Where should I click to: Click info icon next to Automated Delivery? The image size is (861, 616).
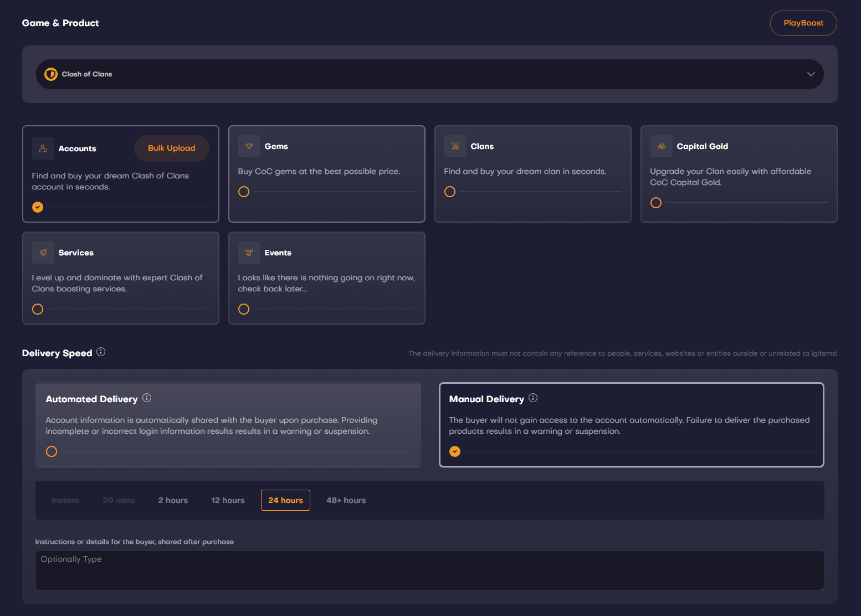[147, 398]
